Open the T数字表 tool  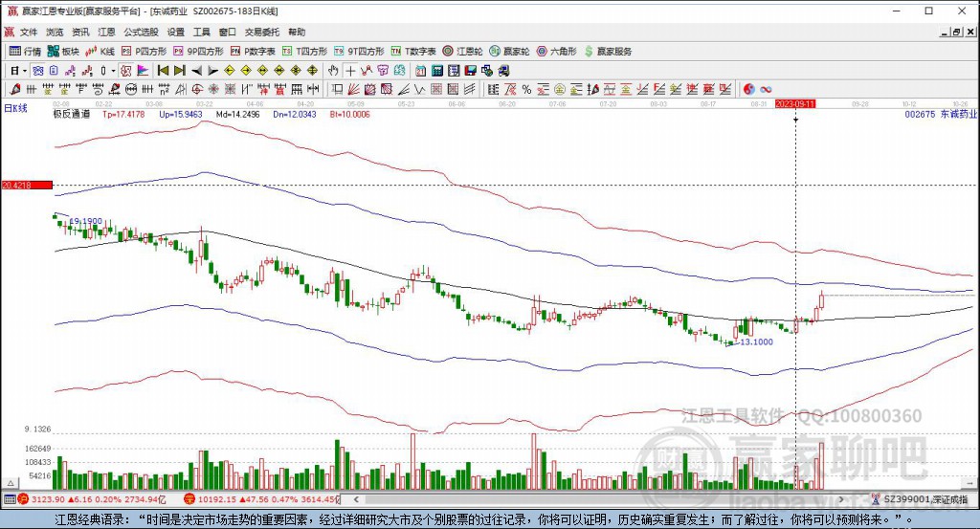coord(413,52)
